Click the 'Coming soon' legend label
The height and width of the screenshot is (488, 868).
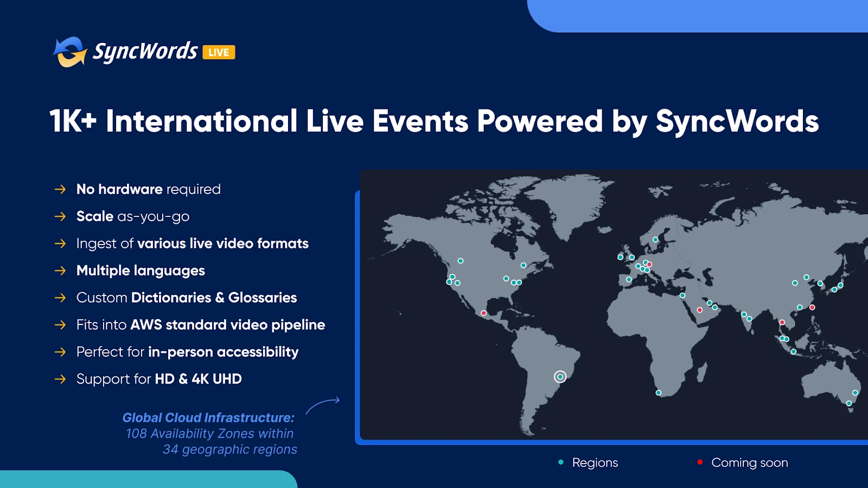pos(750,463)
